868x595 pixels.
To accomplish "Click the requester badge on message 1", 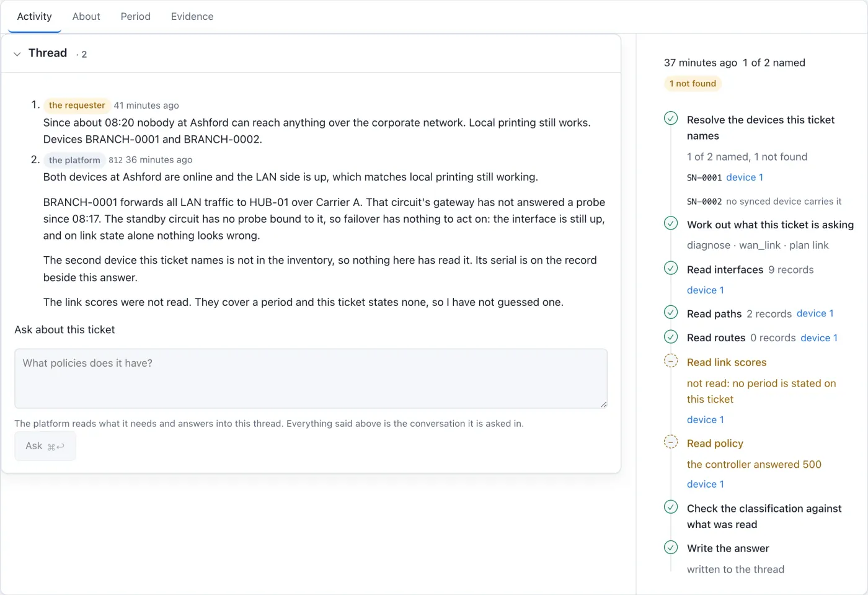I will click(x=77, y=105).
